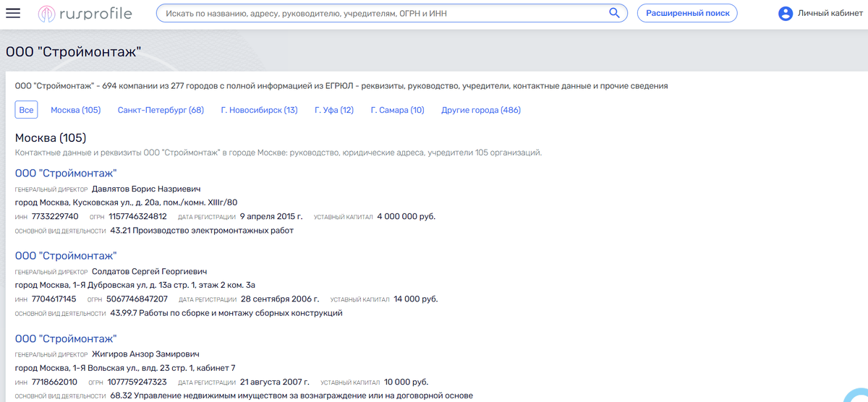Click activity 68.32 Управление недвижимым имуществом
The height and width of the screenshot is (402, 868).
click(292, 395)
